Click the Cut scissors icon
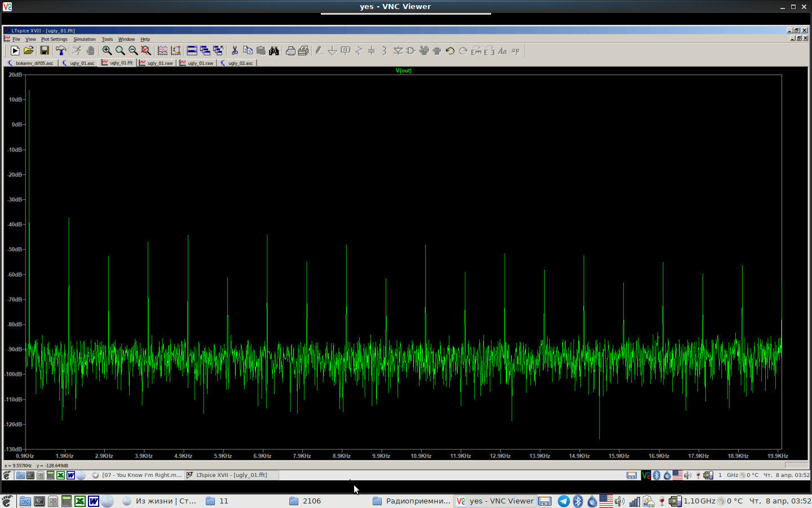The height and width of the screenshot is (508, 812). coord(235,51)
